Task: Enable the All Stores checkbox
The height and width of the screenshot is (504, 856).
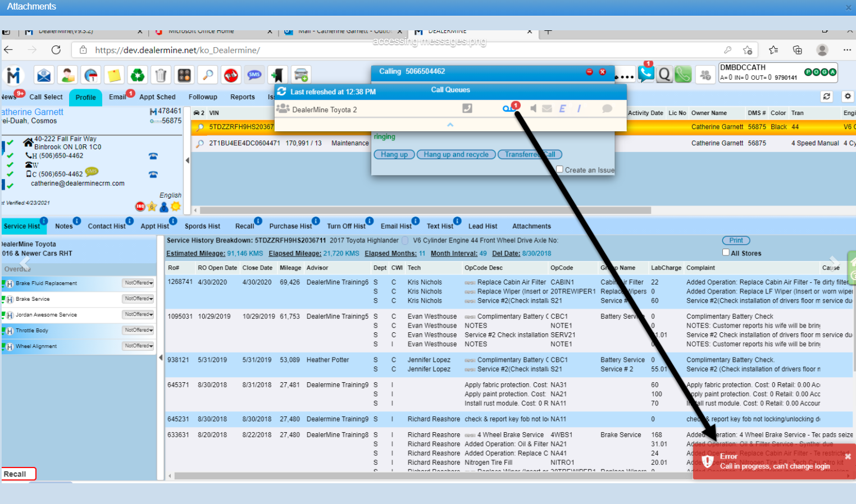Action: [726, 253]
